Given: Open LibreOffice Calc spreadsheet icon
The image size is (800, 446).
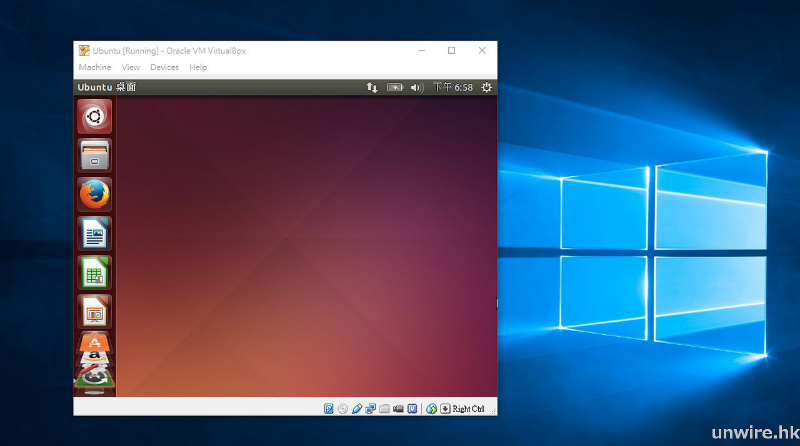Looking at the screenshot, I should tap(94, 272).
